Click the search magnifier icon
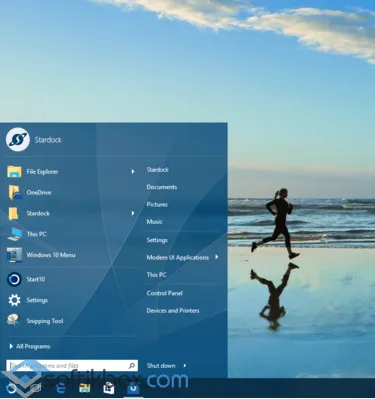 (x=132, y=366)
